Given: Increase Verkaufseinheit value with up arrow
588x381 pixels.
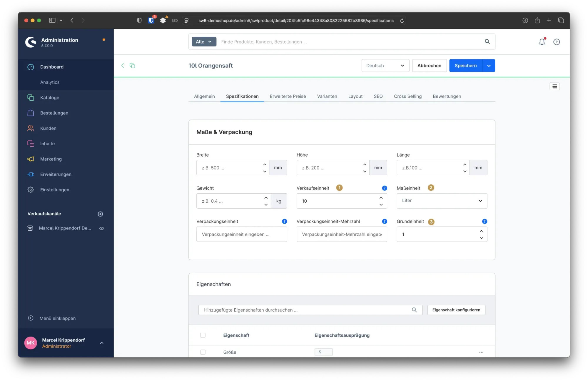Looking at the screenshot, I should (381, 198).
